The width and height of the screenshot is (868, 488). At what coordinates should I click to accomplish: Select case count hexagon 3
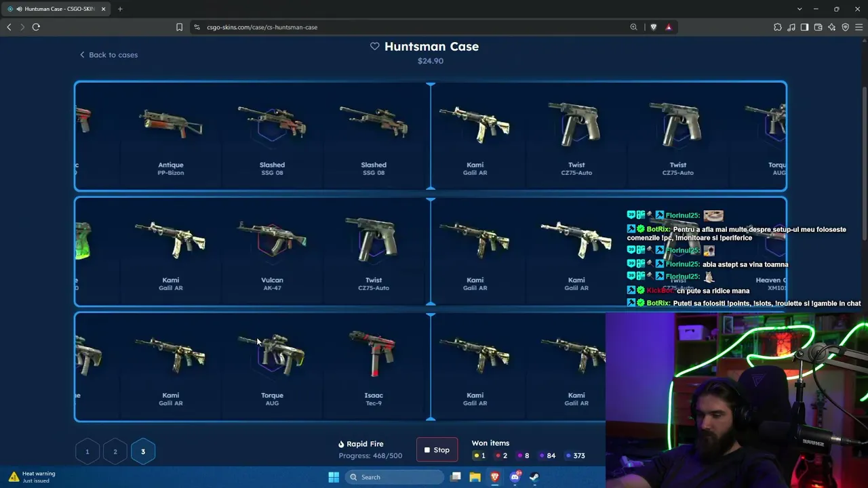143,451
